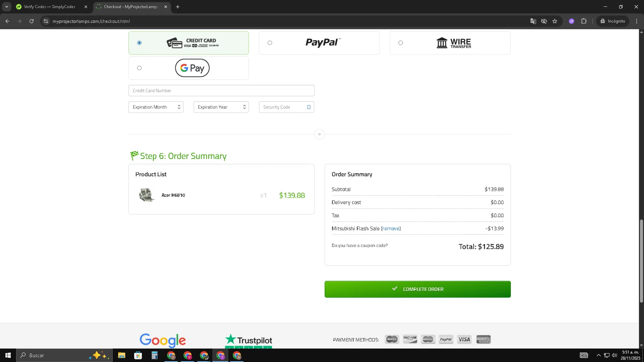The height and width of the screenshot is (362, 644).
Task: Open the Chrome three-dot menu
Action: pyautogui.click(x=637, y=21)
